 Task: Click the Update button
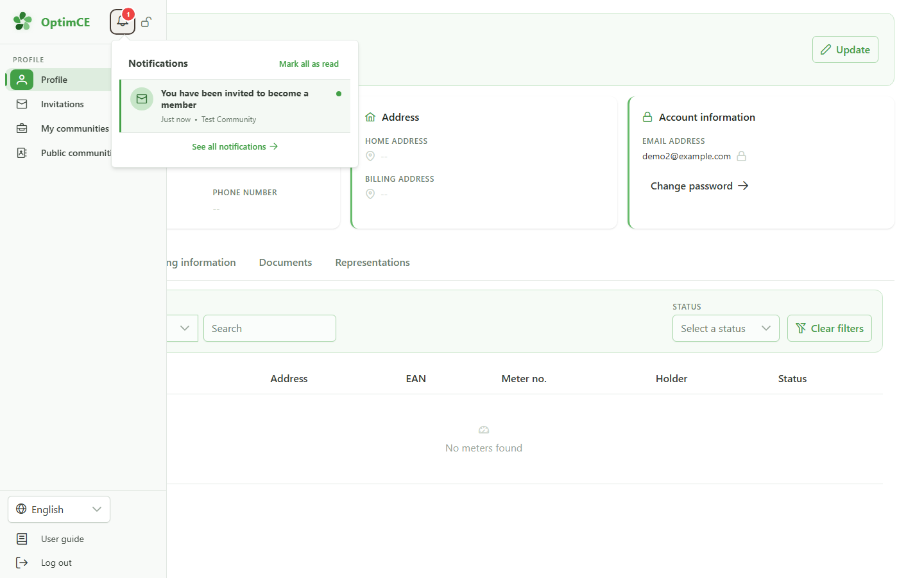pyautogui.click(x=845, y=49)
